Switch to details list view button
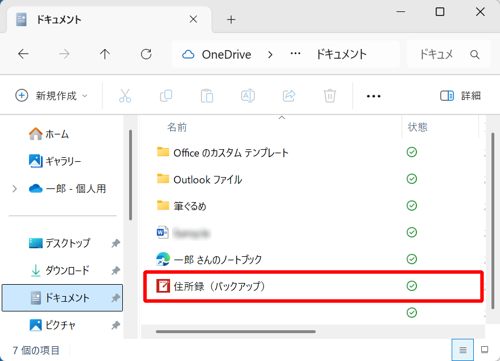500x361 pixels. (463, 350)
